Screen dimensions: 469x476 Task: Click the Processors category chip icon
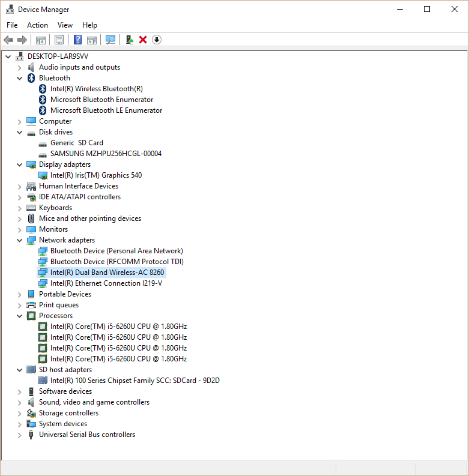[x=31, y=316]
